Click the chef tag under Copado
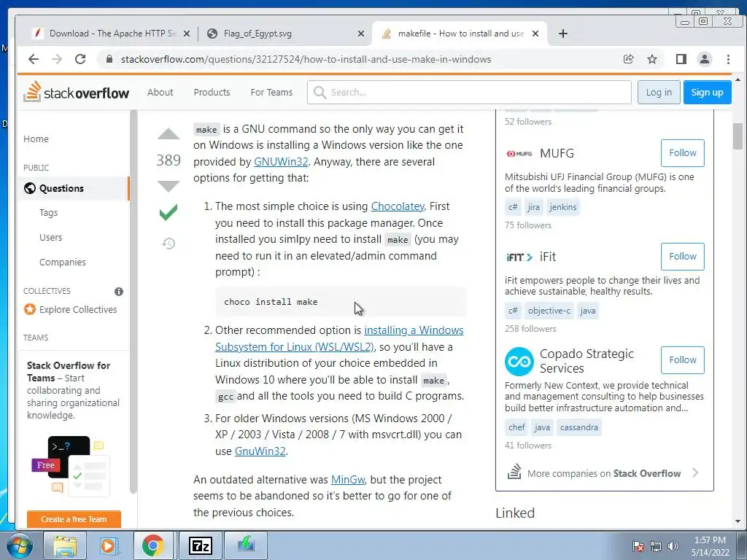Image resolution: width=747 pixels, height=560 pixels. [x=516, y=427]
